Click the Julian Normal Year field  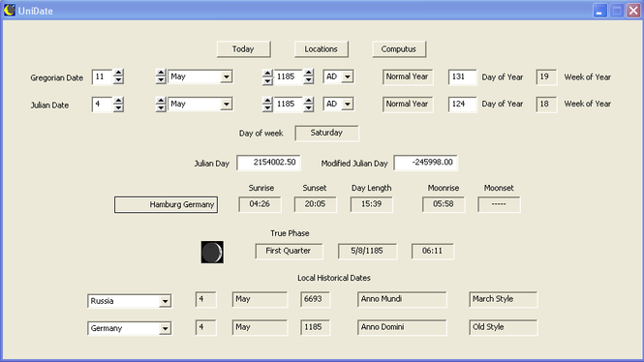[408, 105]
